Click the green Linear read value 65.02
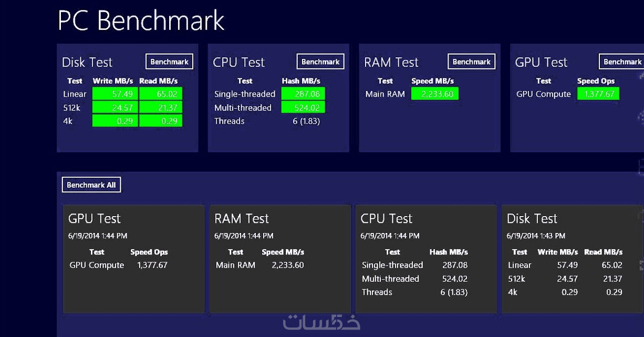 tap(161, 94)
